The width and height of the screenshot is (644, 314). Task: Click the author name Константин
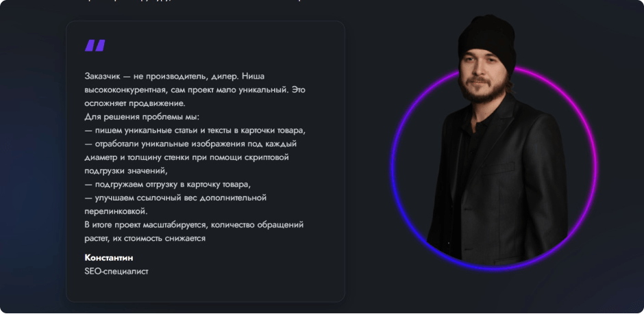108,257
